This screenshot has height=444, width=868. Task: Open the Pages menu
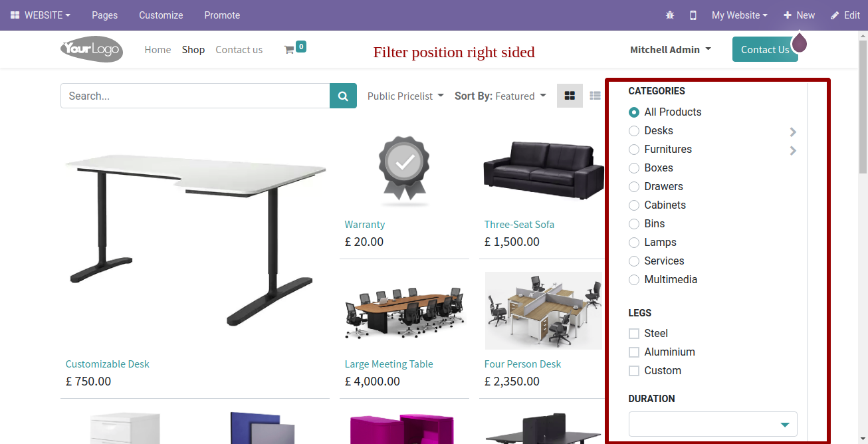[105, 15]
